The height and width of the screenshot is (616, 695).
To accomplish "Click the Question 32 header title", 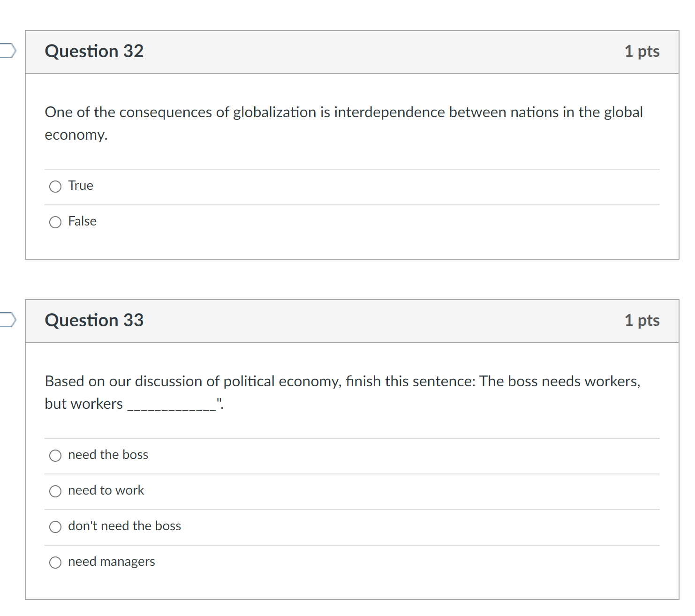I will [x=94, y=51].
